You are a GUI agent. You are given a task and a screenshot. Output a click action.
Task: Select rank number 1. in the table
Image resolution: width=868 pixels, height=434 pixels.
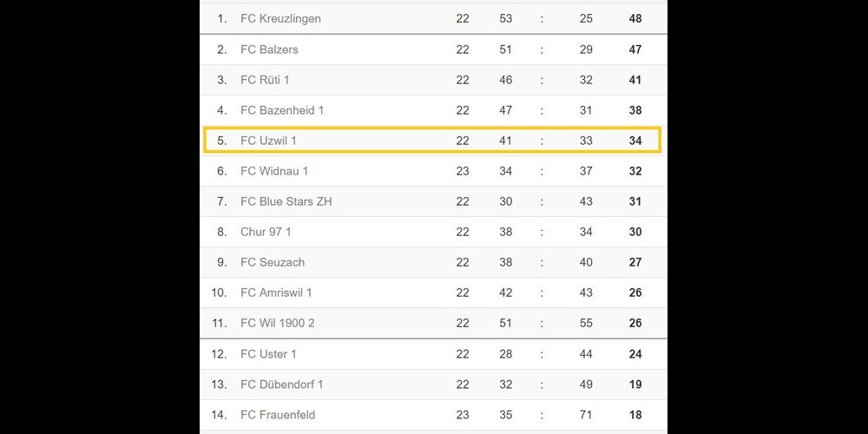pos(222,19)
